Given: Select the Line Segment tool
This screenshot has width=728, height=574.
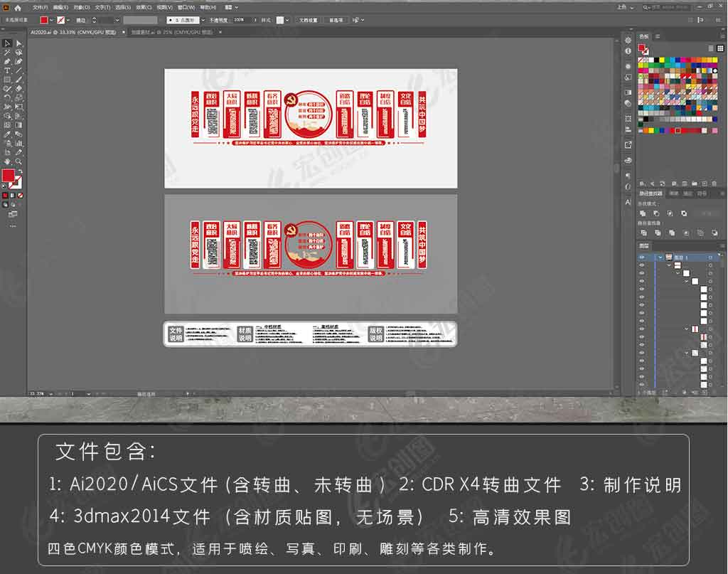Looking at the screenshot, I should coord(18,70).
